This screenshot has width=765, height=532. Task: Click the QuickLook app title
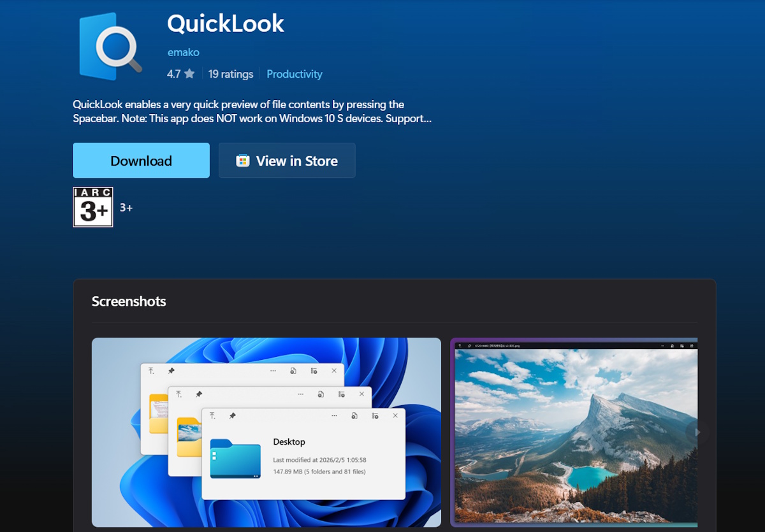click(226, 24)
